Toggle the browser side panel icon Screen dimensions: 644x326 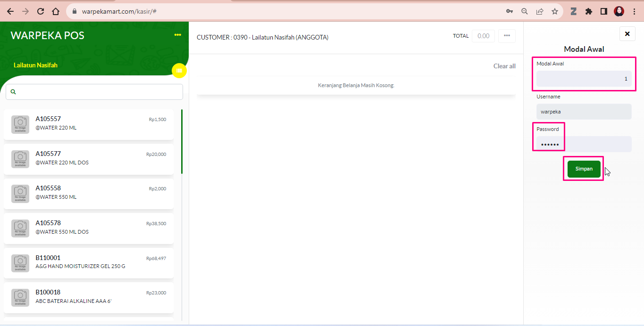tap(604, 11)
